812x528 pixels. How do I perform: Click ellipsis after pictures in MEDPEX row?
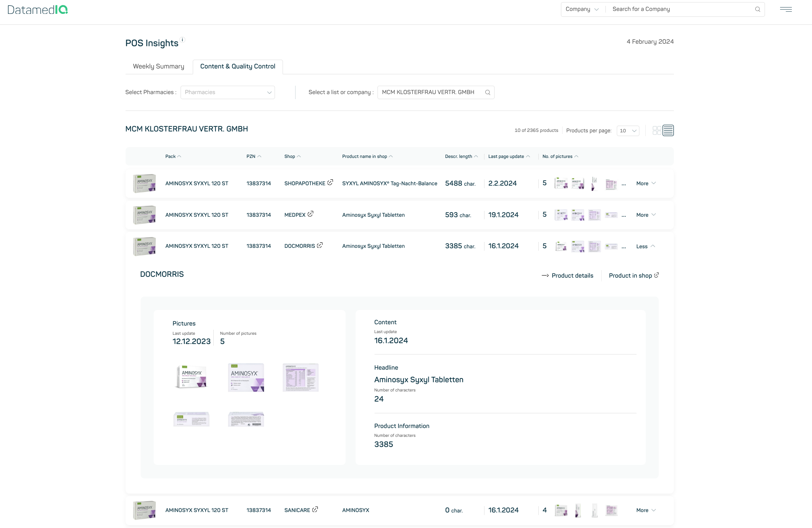coord(623,216)
